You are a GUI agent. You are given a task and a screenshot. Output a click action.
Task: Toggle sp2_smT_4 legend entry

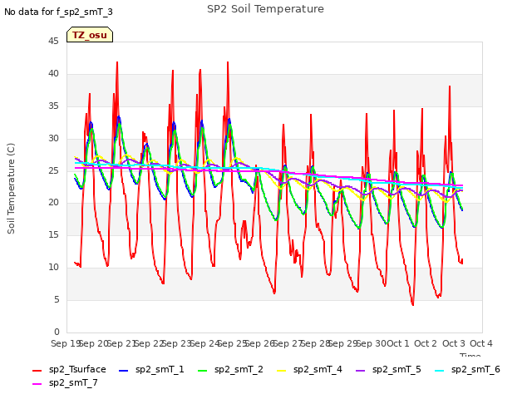(x=309, y=369)
